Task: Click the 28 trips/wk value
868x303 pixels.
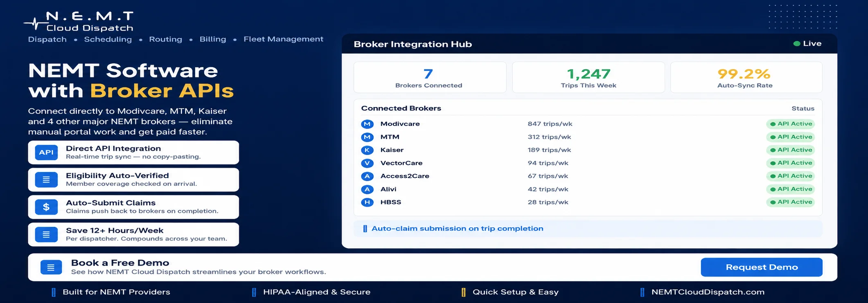Action: [548, 202]
